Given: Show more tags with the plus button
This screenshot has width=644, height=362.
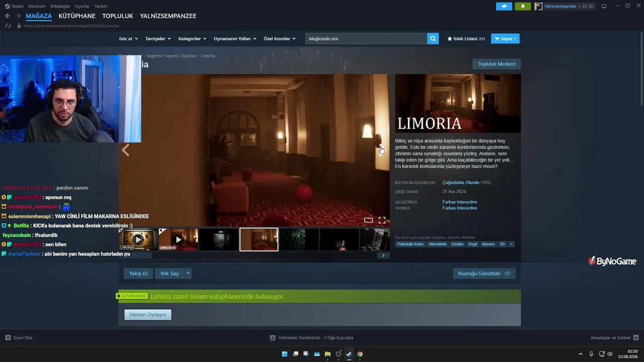Looking at the screenshot, I should tap(511, 244).
